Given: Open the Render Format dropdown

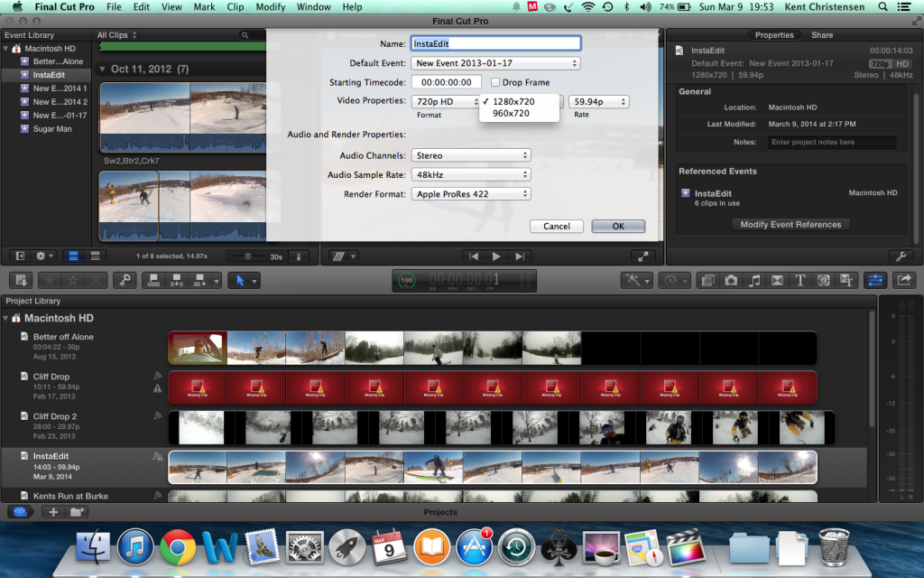Looking at the screenshot, I should (x=470, y=193).
